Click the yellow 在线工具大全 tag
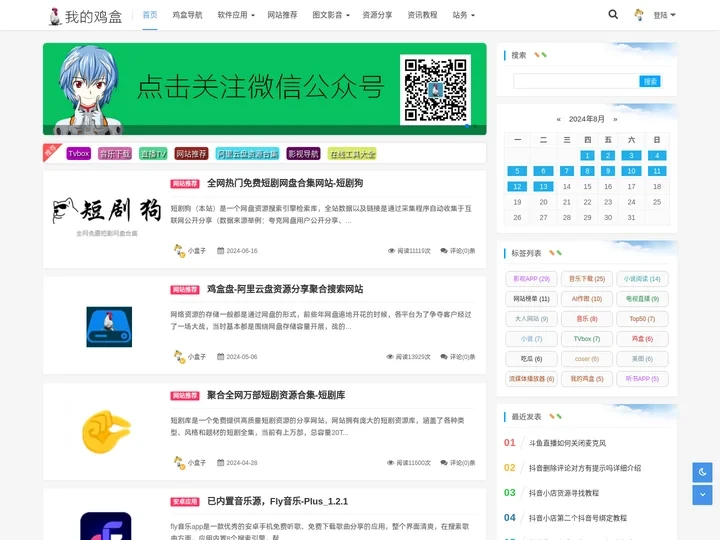720x540 pixels. [x=353, y=153]
